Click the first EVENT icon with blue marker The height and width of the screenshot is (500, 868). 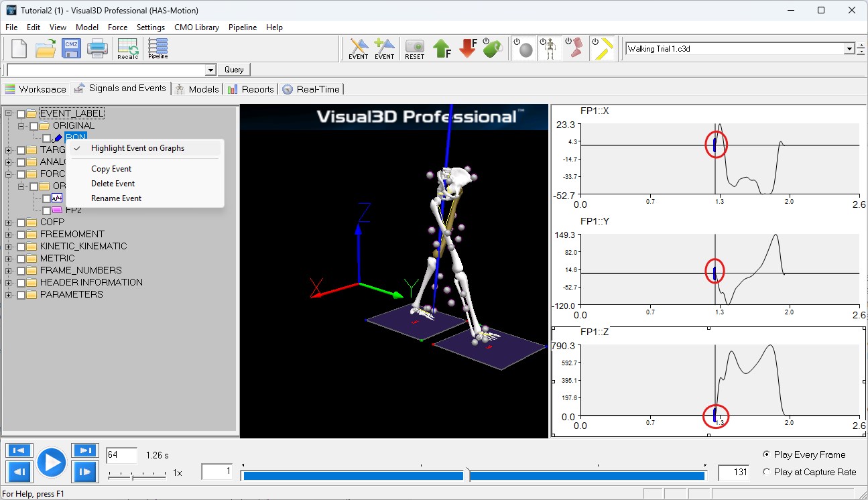point(359,49)
